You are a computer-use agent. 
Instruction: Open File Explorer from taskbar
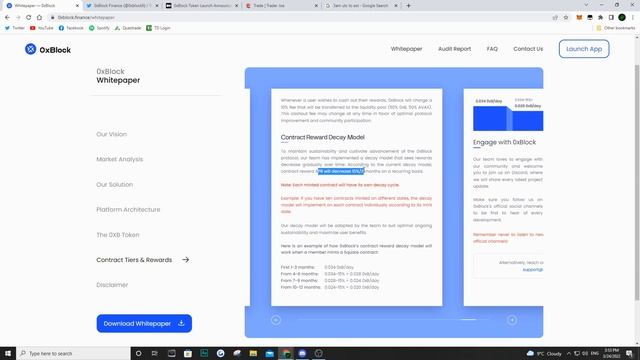253,353
